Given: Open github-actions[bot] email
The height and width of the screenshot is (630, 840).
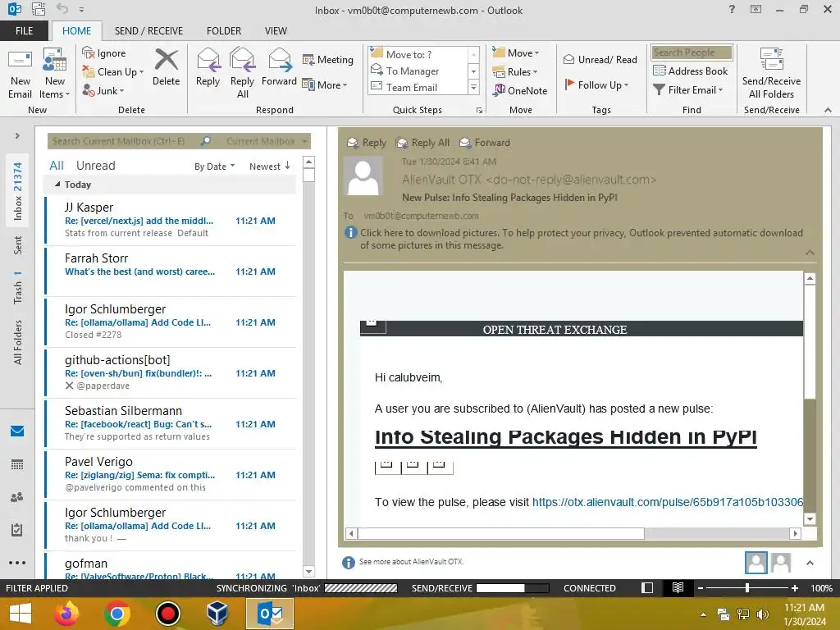Looking at the screenshot, I should point(171,373).
